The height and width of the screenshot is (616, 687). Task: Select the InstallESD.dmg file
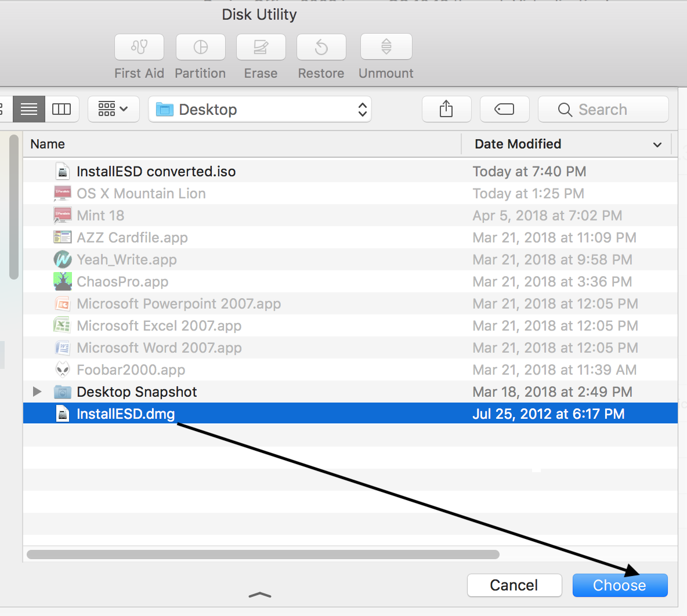point(350,414)
